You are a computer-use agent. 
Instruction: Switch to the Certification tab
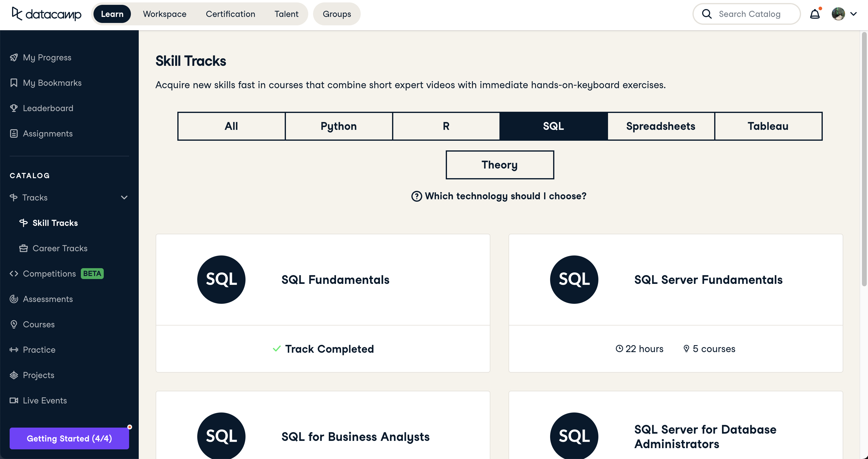coord(230,14)
